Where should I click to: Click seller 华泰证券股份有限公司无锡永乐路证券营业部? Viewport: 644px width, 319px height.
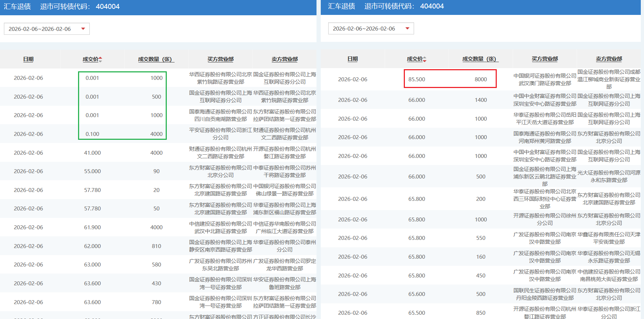pyautogui.click(x=609, y=257)
